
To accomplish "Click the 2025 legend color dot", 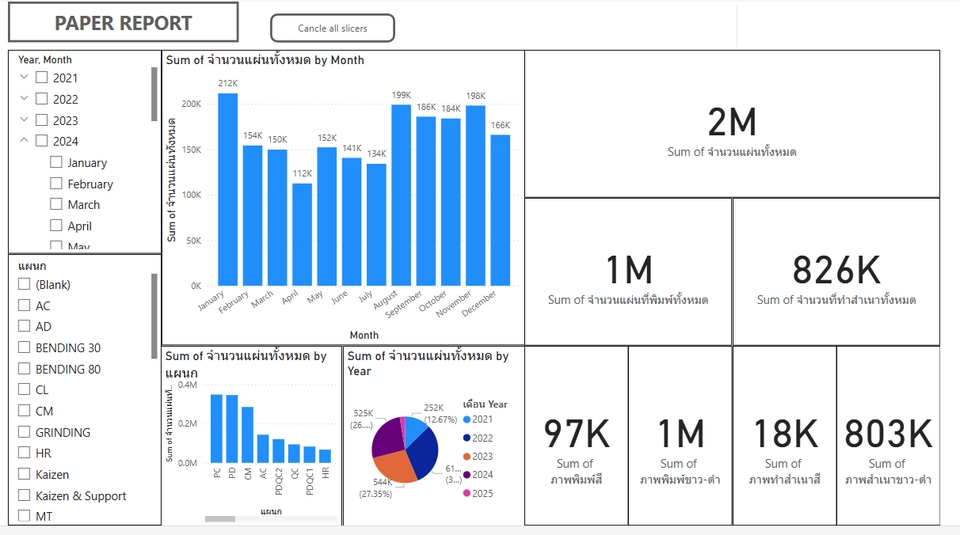I will [x=467, y=493].
